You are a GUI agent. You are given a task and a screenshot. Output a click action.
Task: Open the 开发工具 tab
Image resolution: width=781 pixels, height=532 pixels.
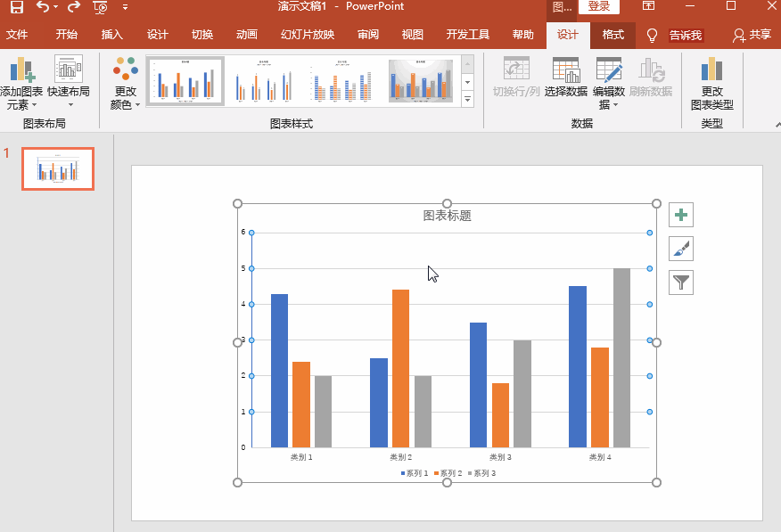[468, 35]
